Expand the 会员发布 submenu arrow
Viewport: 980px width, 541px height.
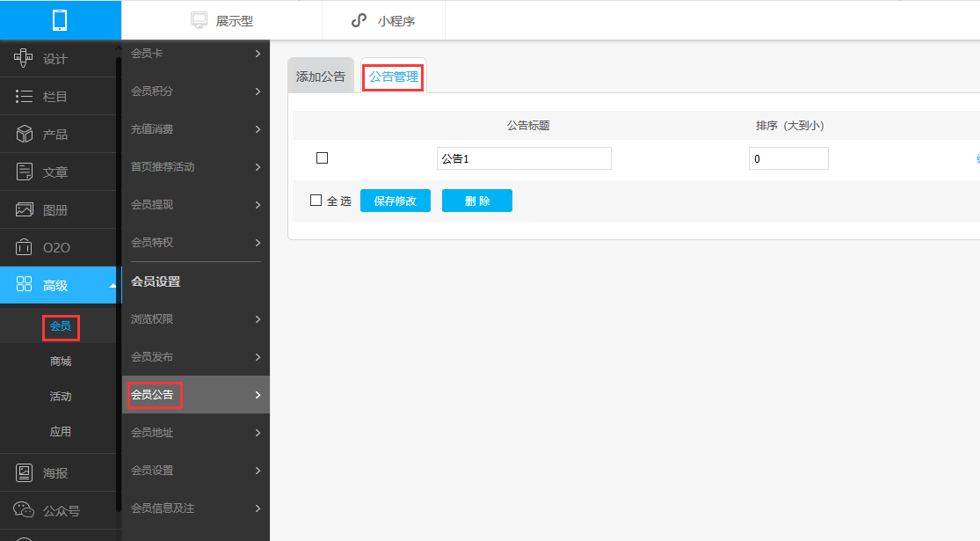point(258,357)
